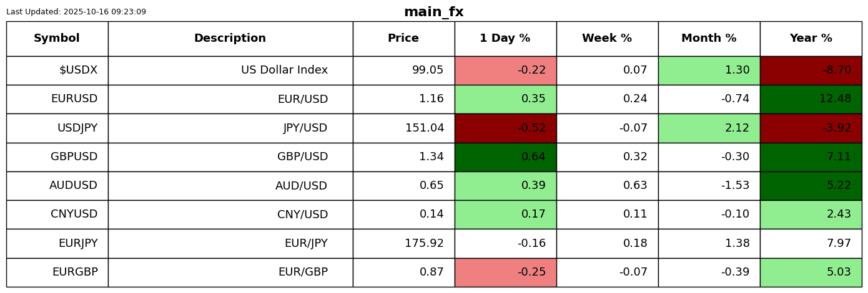Click the Symbol column header
Image resolution: width=868 pixels, height=293 pixels.
tap(57, 39)
